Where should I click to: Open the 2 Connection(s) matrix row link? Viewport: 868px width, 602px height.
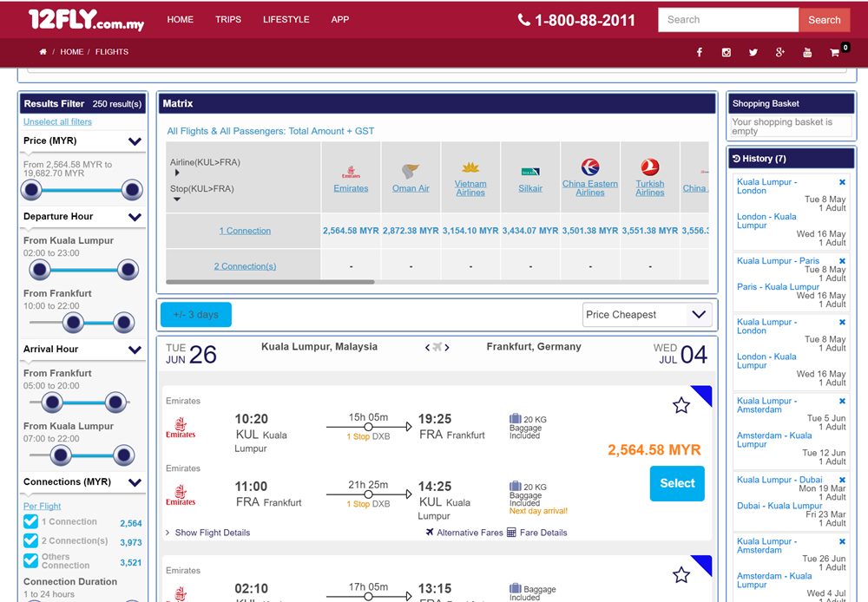[x=246, y=266]
